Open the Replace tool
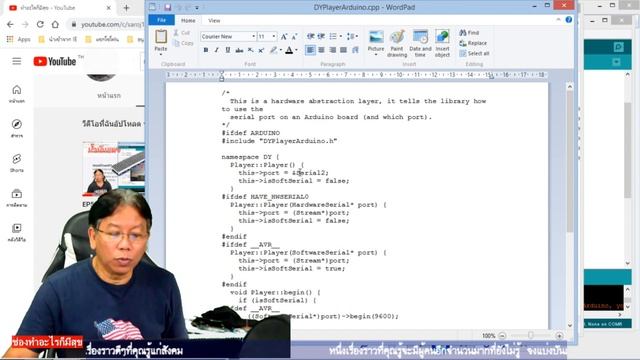 [x=473, y=43]
